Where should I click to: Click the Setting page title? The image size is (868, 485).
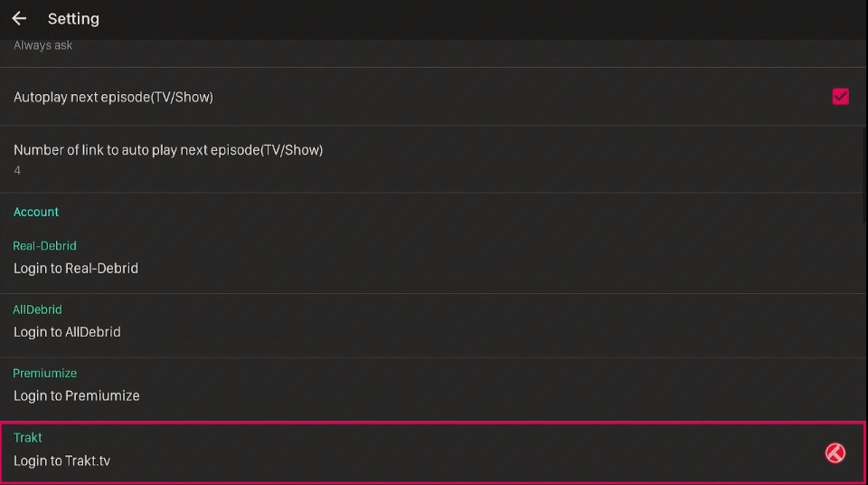point(73,19)
